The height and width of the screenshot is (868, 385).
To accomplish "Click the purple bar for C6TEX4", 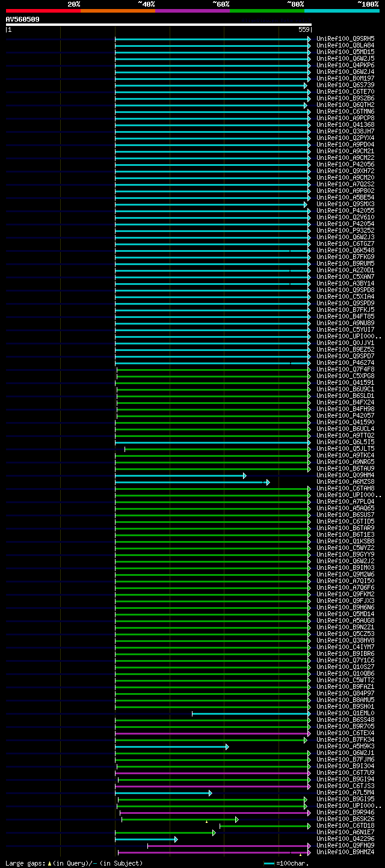I will 213,733.
